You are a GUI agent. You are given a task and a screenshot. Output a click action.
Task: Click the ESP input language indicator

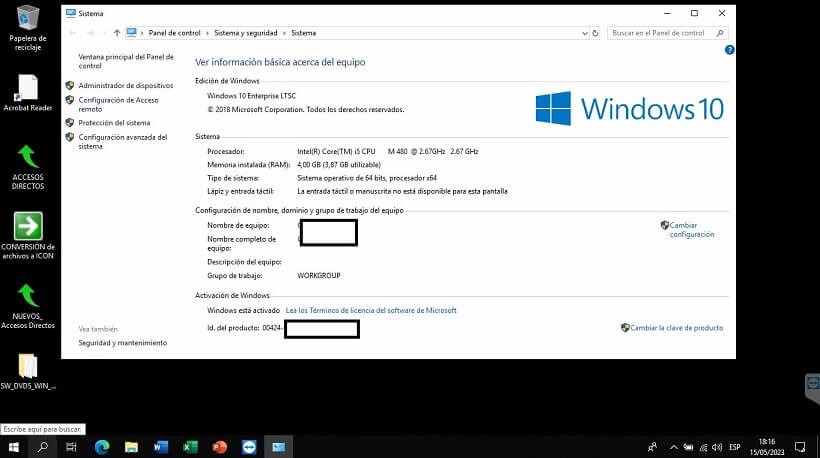click(735, 447)
